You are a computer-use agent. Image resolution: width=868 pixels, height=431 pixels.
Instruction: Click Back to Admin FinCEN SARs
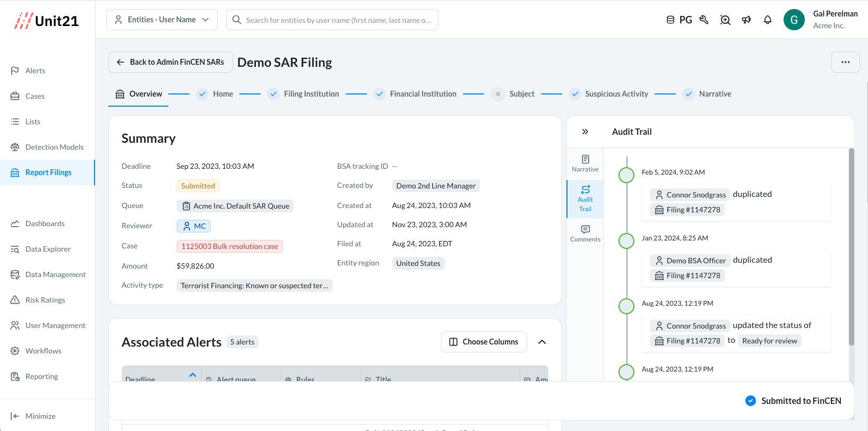[x=170, y=62]
